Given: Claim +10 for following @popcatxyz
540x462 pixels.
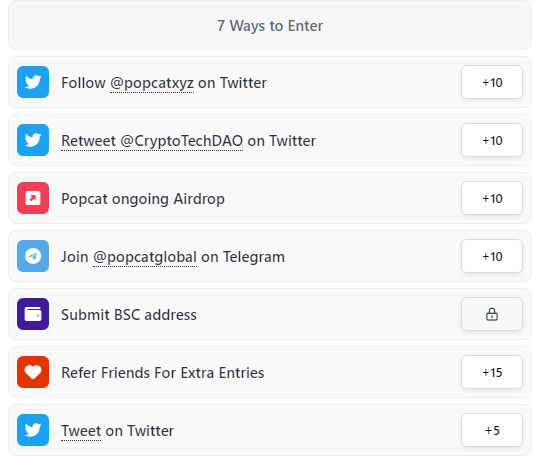Looking at the screenshot, I should 492,82.
